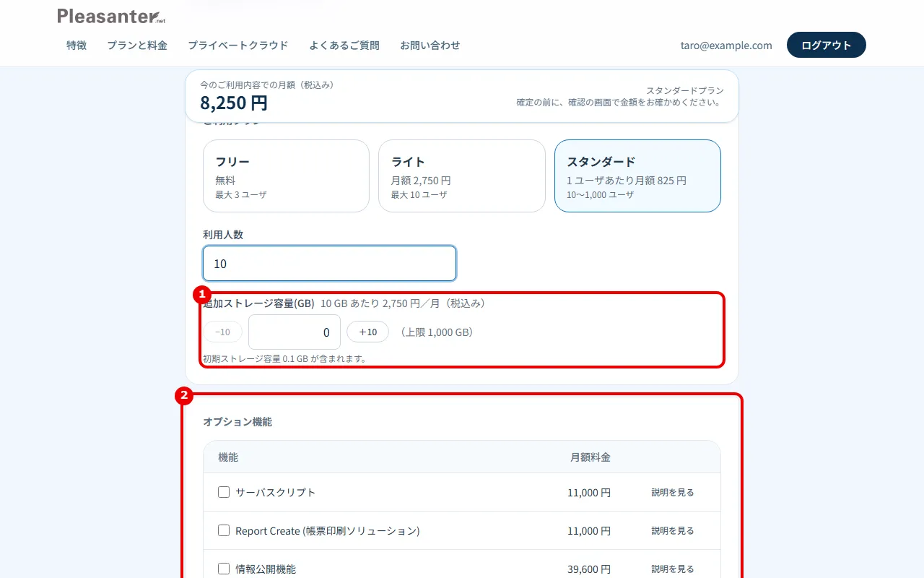Select the ライト plan card
Viewport: 924px width, 578px height.
pyautogui.click(x=462, y=176)
